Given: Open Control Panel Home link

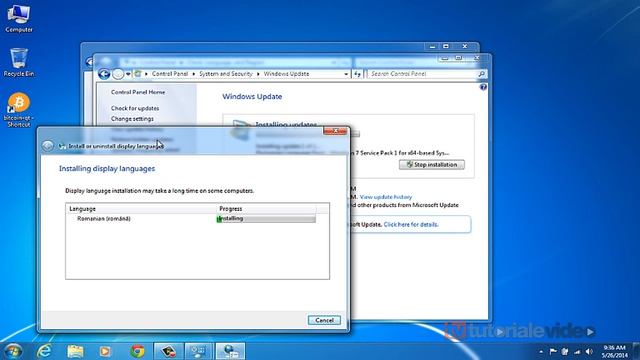Looking at the screenshot, I should click(x=138, y=92).
